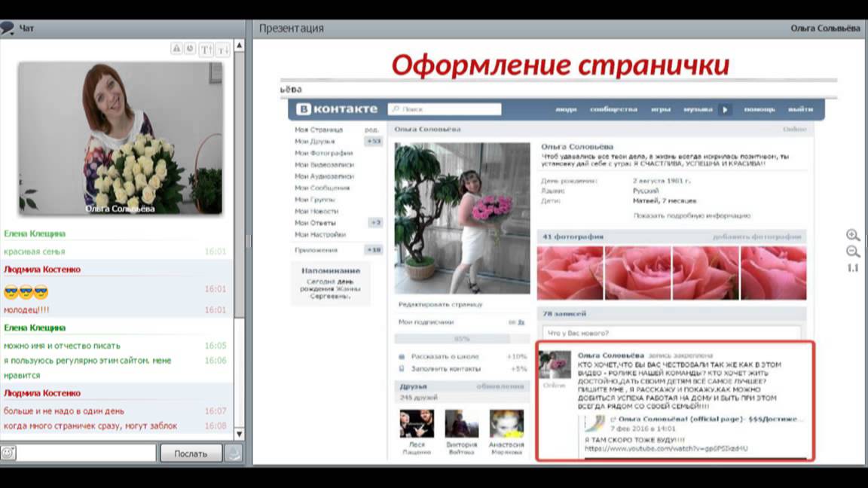Image resolution: width=868 pixels, height=488 pixels.
Task: Click добавить фотографии link
Action: pos(756,236)
